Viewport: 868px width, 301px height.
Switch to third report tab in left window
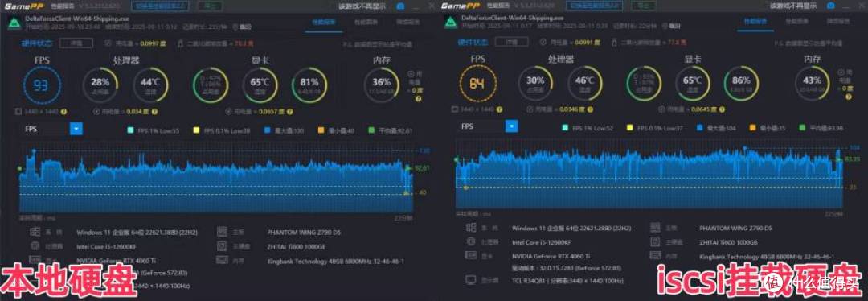click(407, 23)
